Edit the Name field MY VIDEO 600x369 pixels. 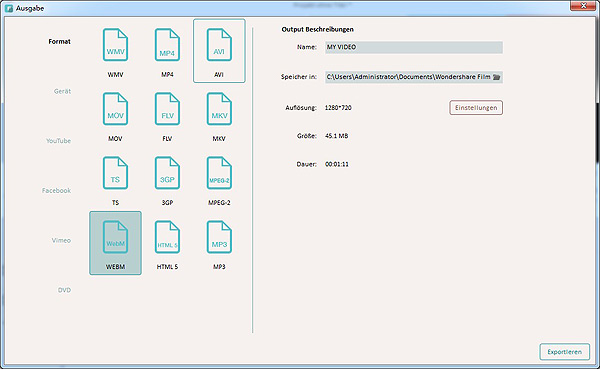414,47
